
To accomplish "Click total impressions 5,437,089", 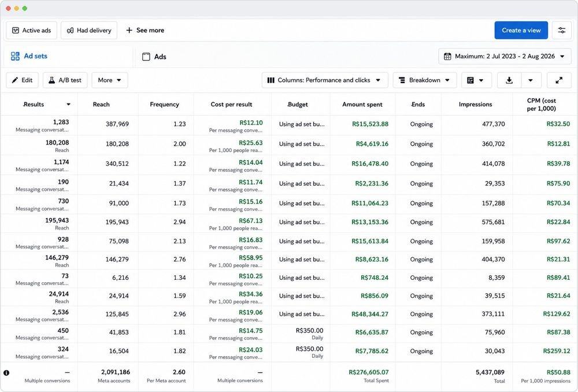I will (x=490, y=372).
